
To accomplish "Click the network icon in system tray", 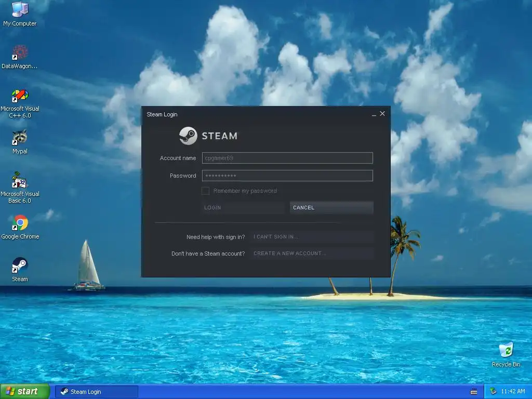I will pyautogui.click(x=494, y=392).
